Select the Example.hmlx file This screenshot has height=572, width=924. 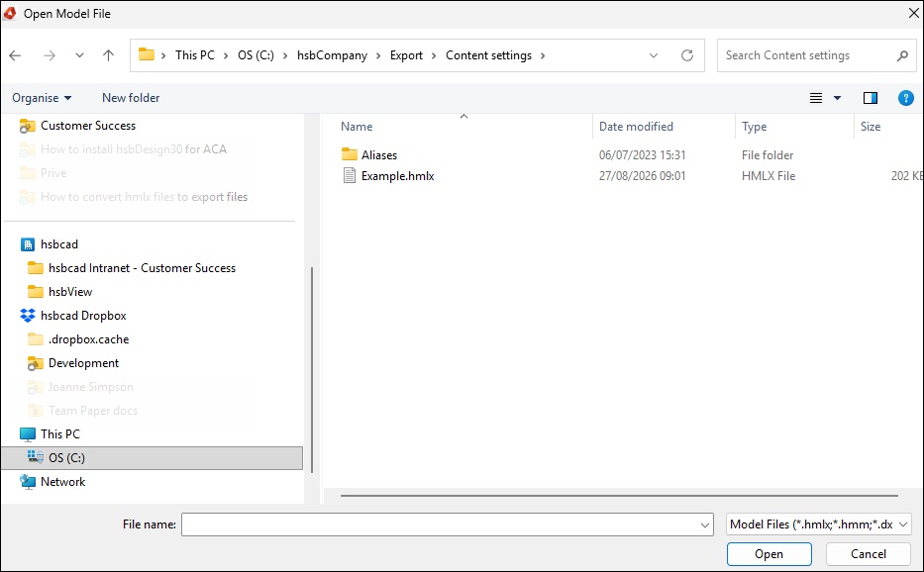[x=398, y=175]
